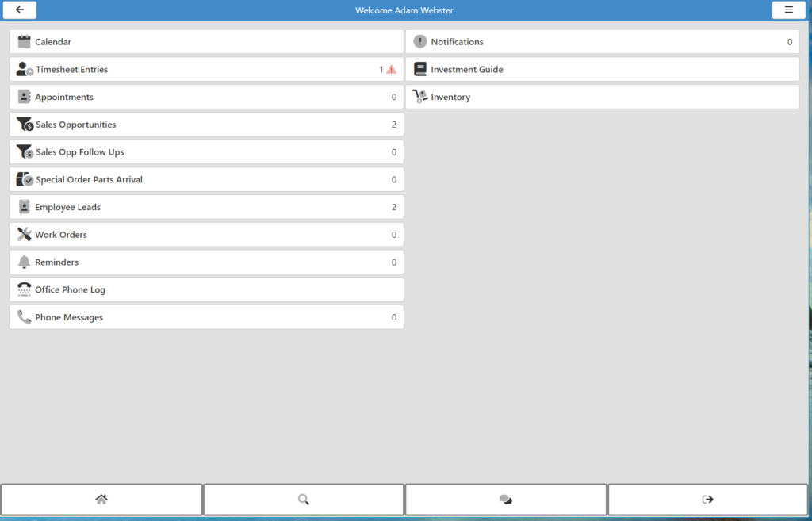Click the home icon in the bottom bar
The height and width of the screenshot is (521, 812).
click(101, 499)
